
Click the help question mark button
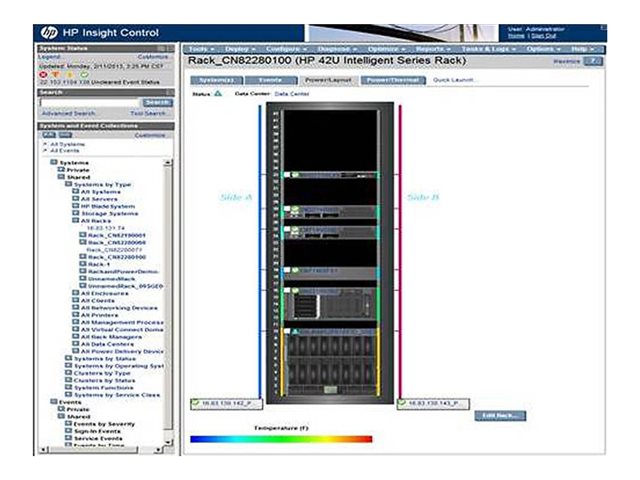(593, 61)
